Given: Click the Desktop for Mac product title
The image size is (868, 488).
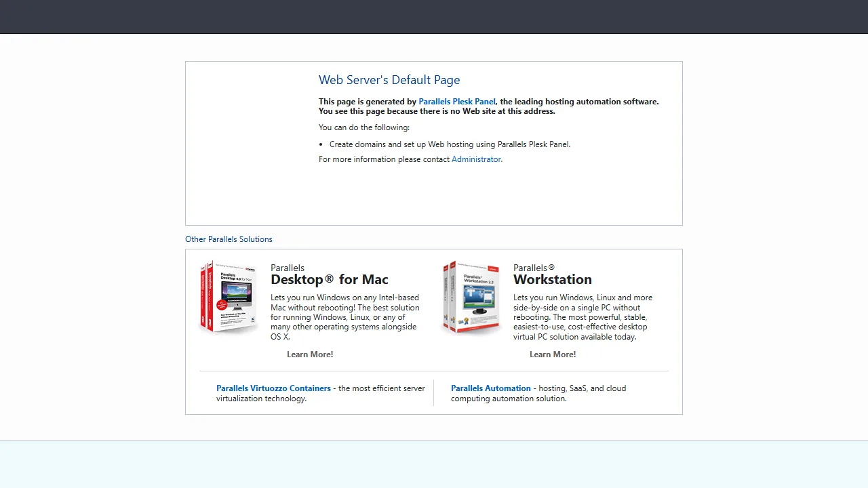Looking at the screenshot, I should tap(330, 279).
